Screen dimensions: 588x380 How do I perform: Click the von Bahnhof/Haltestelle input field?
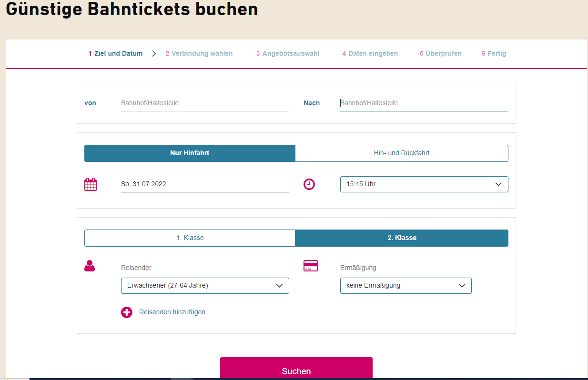[205, 103]
